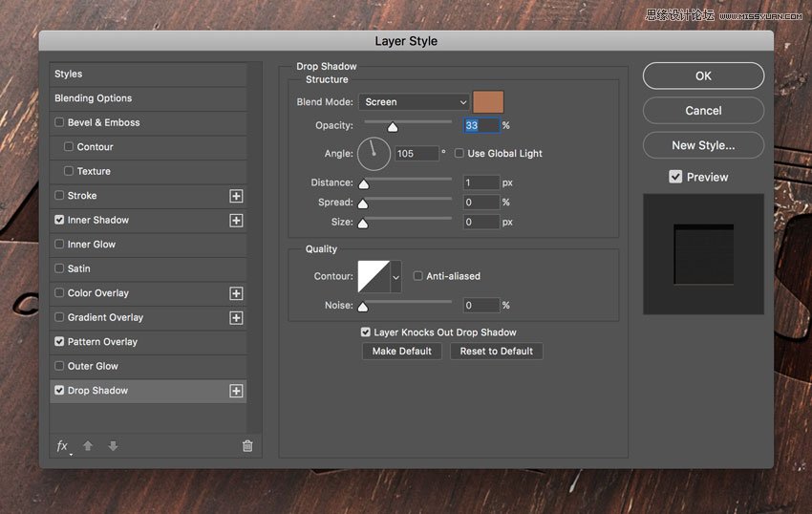Screen dimensions: 812x514
Task: Open the Styles section in list
Action: [69, 75]
